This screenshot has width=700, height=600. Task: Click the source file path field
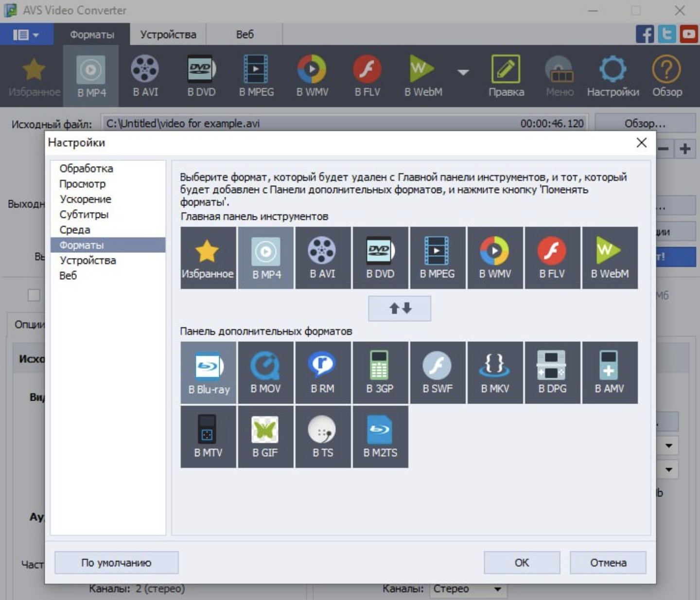[345, 124]
